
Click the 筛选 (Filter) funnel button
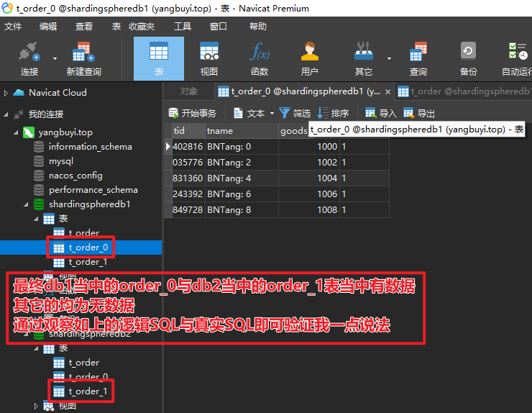[x=295, y=113]
